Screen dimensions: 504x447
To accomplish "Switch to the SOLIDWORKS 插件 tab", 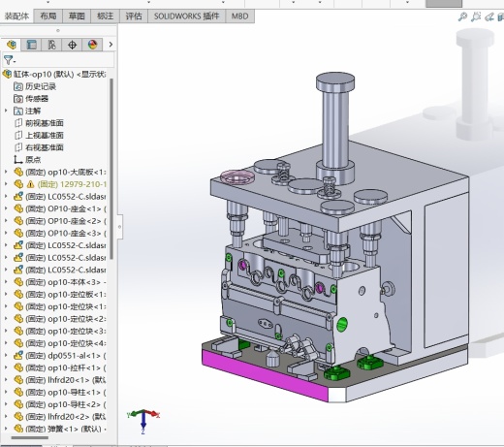I will click(186, 16).
